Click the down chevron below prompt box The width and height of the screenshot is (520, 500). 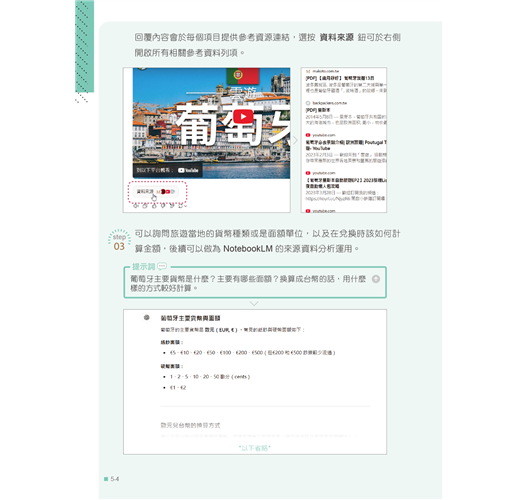(254, 304)
